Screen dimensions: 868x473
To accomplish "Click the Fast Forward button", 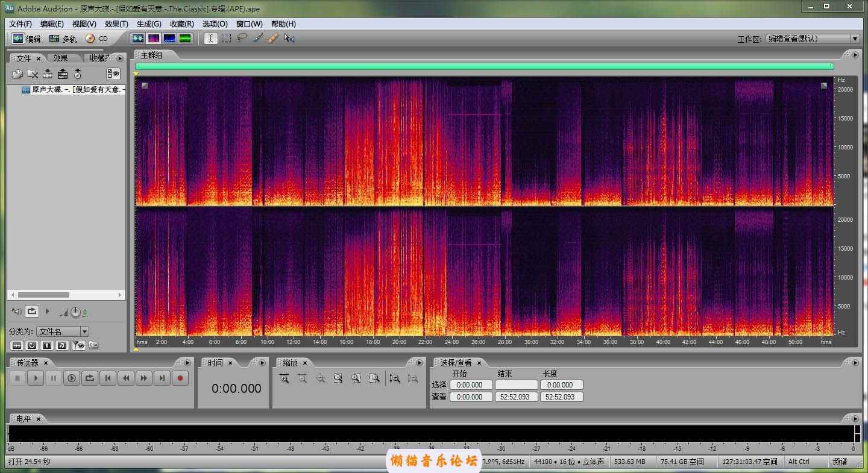I will click(144, 378).
